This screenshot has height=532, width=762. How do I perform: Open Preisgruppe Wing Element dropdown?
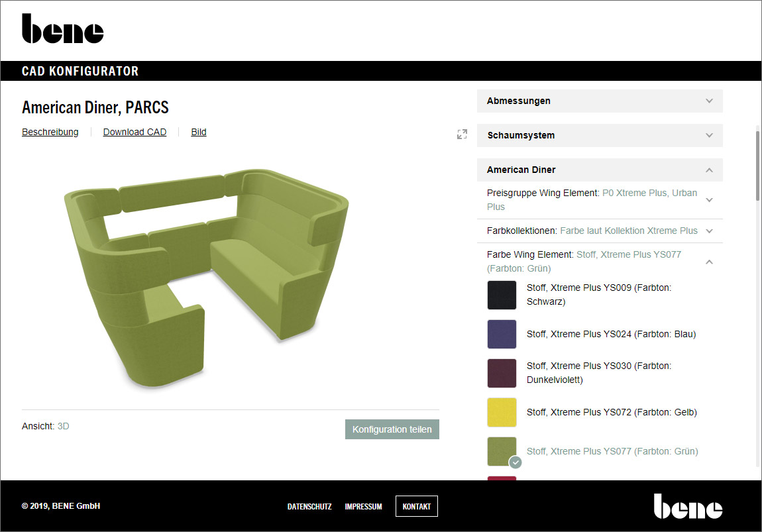coord(600,200)
